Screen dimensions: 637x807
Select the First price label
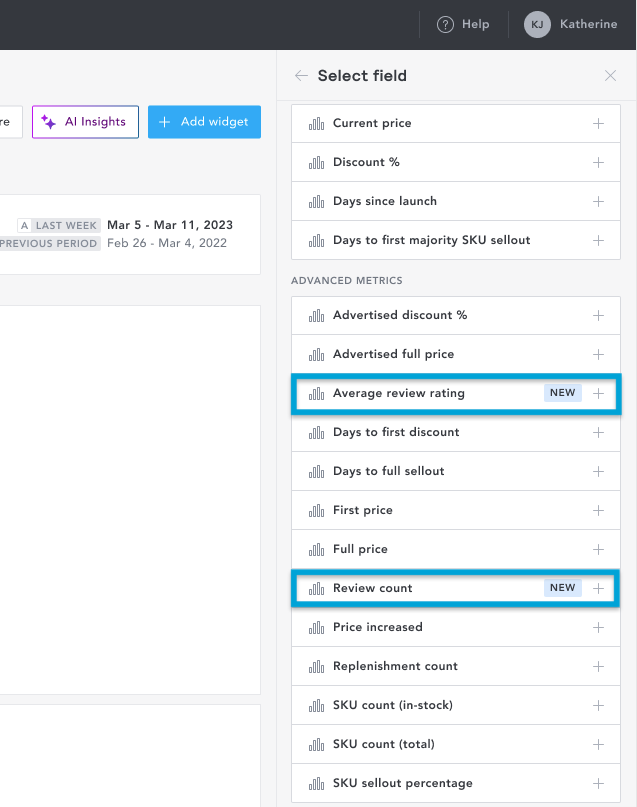(363, 510)
